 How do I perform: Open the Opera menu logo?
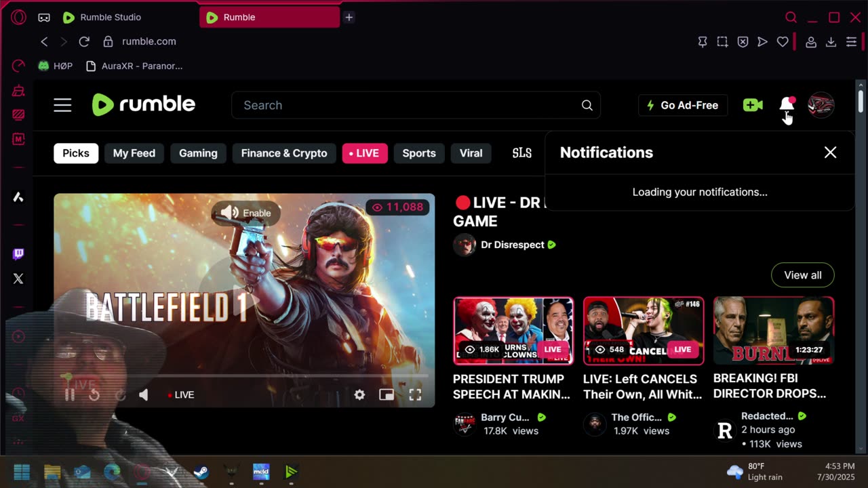[x=18, y=17]
